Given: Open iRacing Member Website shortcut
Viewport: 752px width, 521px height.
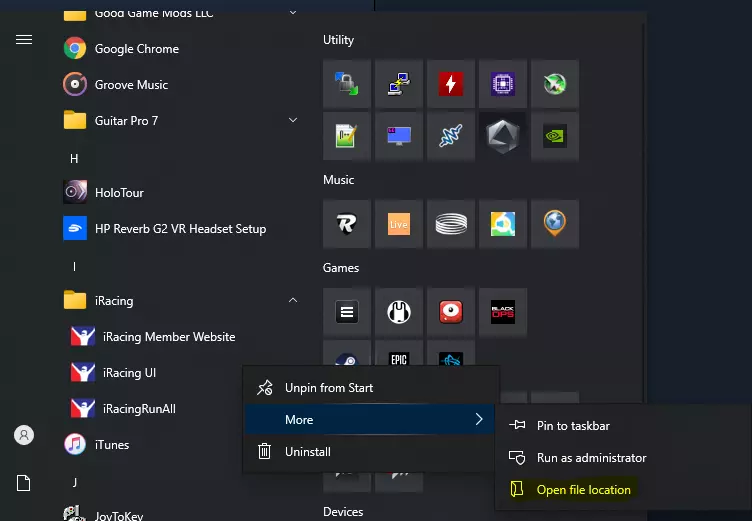Looking at the screenshot, I should point(153,336).
